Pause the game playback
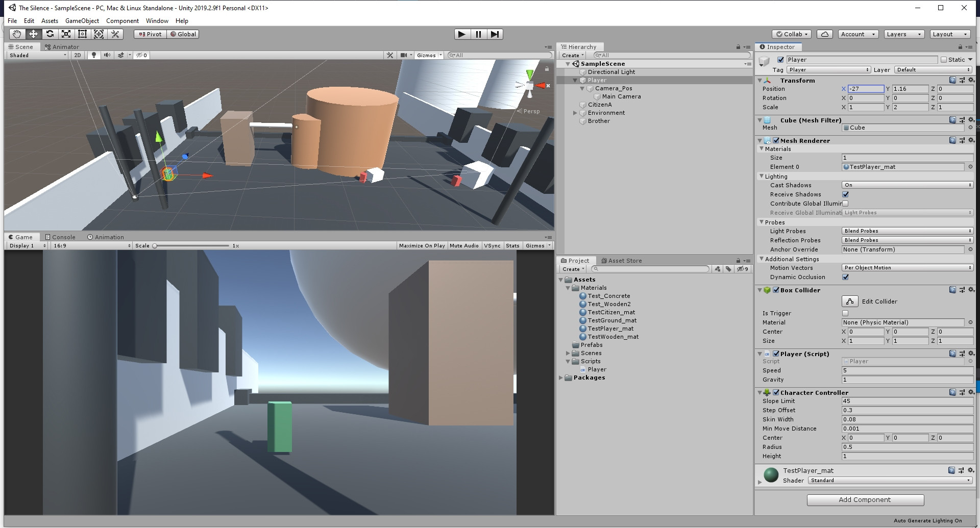 point(478,34)
